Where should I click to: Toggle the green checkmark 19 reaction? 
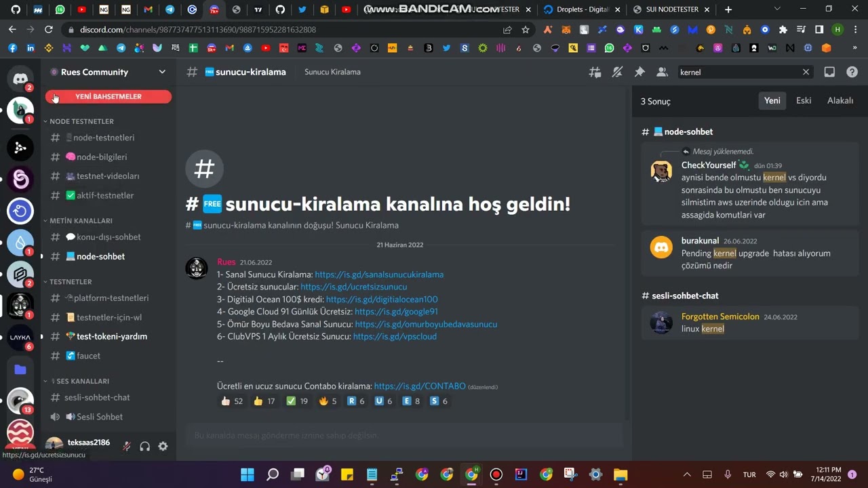coord(297,401)
